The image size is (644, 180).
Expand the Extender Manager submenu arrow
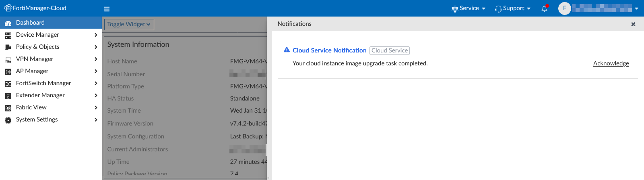coord(96,96)
